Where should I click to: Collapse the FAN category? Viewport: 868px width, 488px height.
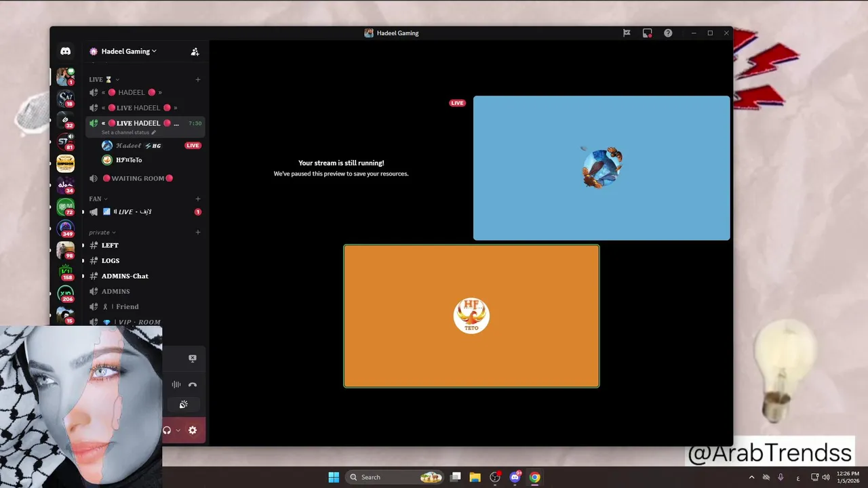[x=98, y=199]
